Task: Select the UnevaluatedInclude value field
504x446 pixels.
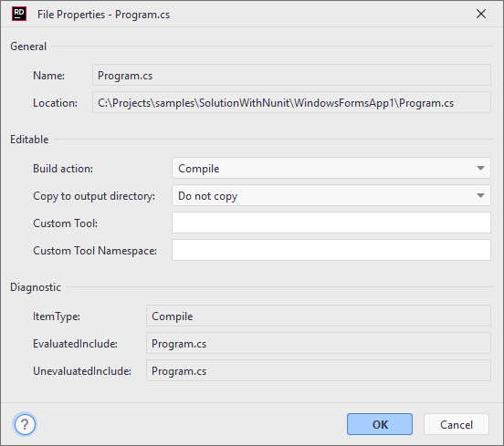Action: click(x=319, y=370)
